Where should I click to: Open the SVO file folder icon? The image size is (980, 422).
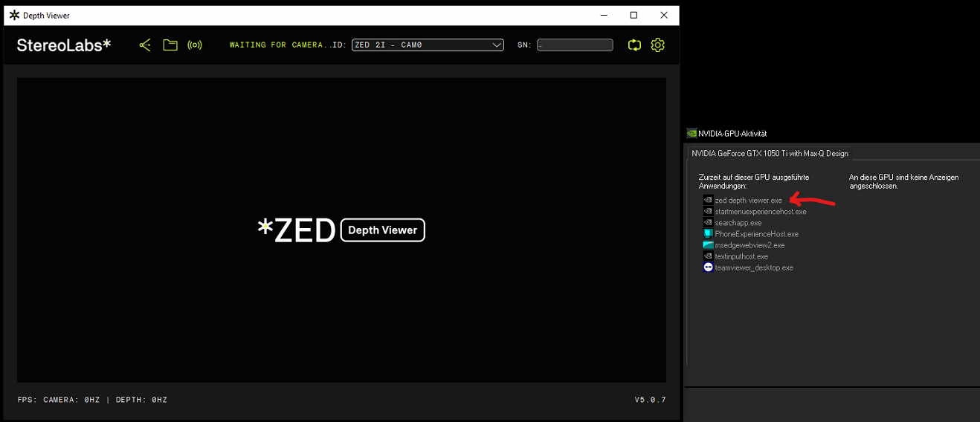click(x=170, y=45)
